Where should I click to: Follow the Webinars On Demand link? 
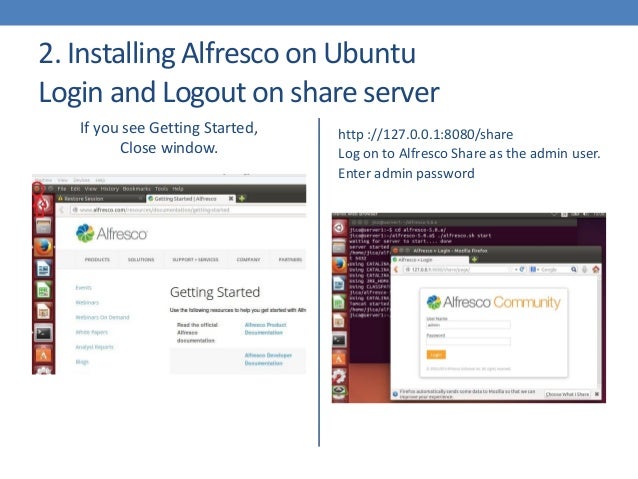tap(103, 317)
